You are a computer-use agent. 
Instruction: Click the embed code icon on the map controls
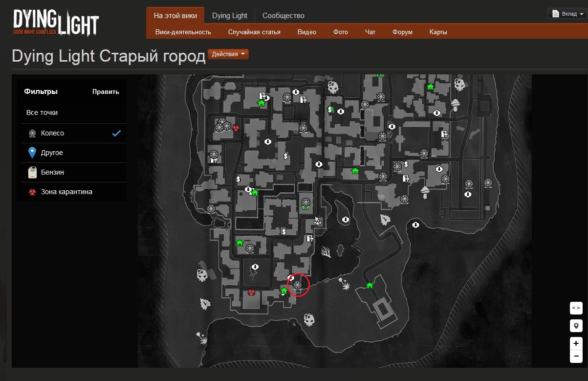point(576,308)
